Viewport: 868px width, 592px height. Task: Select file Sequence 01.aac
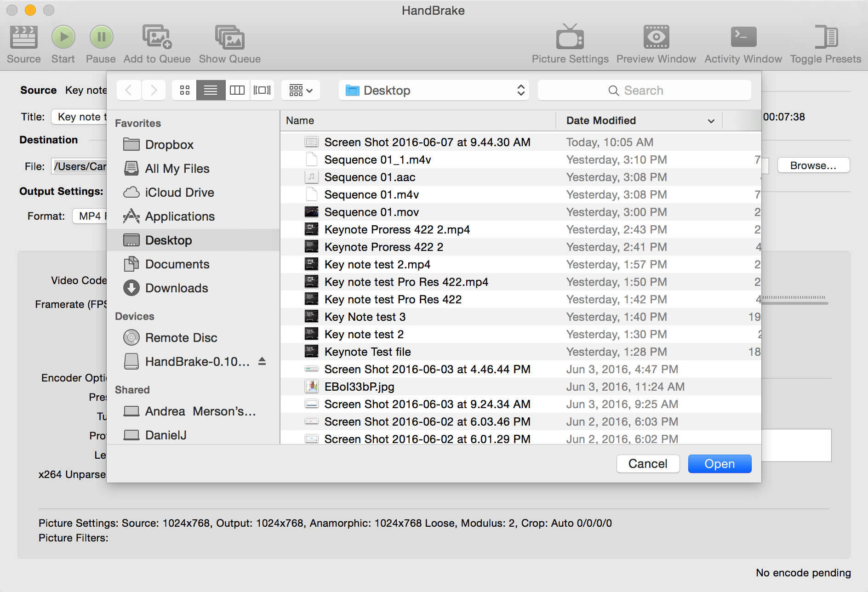520,177
